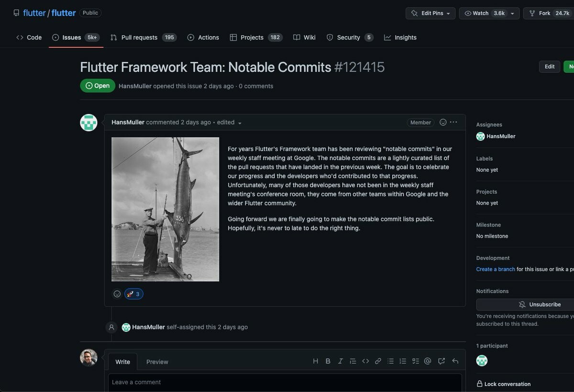Viewport: 574px width, 392px height.
Task: Open the Code tab
Action: (x=29, y=37)
